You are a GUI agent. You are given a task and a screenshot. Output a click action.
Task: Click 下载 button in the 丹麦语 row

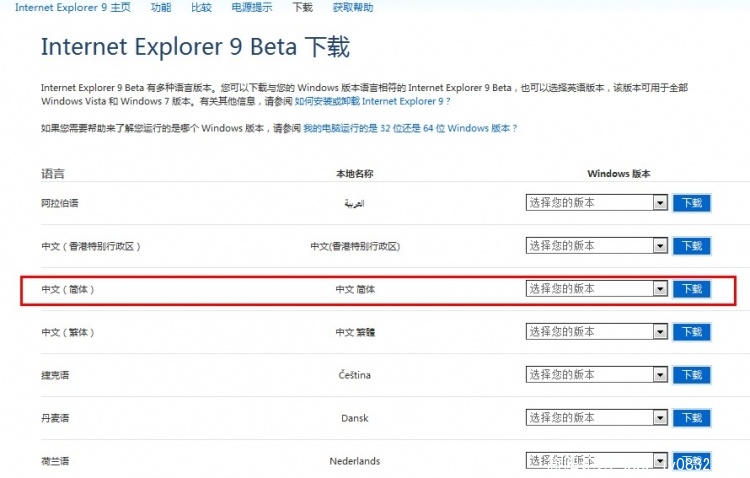pos(692,418)
